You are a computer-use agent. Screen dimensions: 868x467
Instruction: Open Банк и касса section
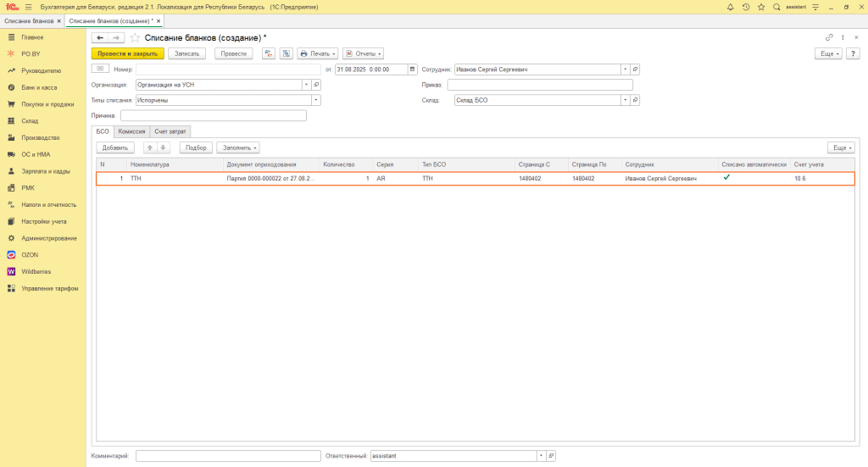[x=39, y=87]
